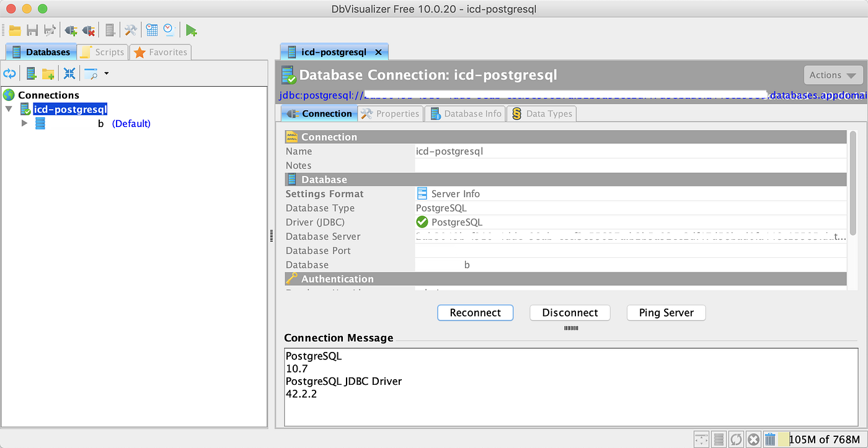Click the Disconnect All Databases toolbar icon
This screenshot has width=868, height=448.
[x=88, y=30]
